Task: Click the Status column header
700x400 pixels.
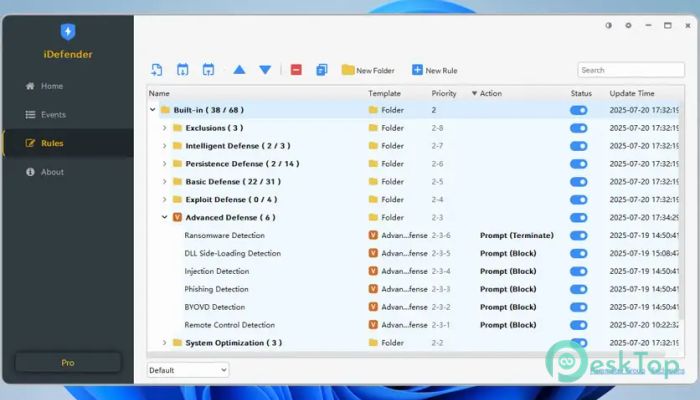Action: pyautogui.click(x=581, y=93)
